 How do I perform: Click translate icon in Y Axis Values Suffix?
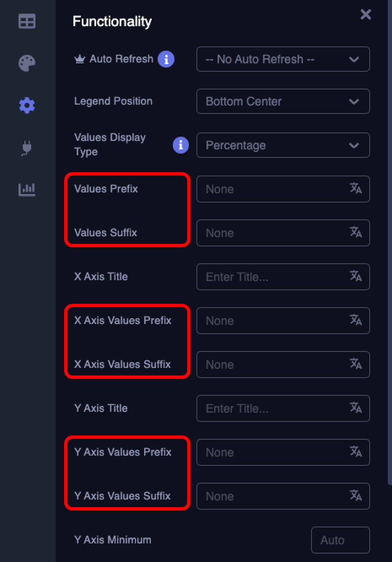[x=356, y=495]
